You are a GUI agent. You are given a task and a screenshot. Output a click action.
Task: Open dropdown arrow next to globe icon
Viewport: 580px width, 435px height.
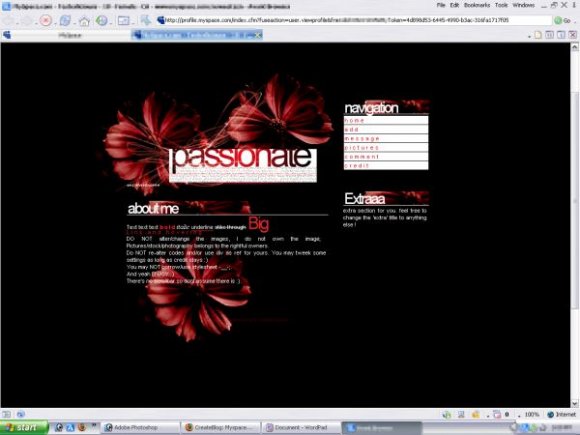[x=110, y=23]
